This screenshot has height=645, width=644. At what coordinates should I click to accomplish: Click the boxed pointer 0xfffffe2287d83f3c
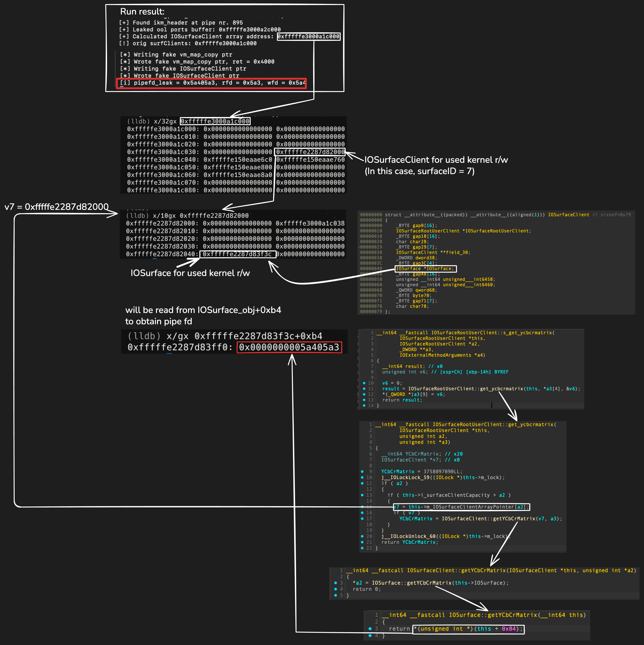[237, 254]
